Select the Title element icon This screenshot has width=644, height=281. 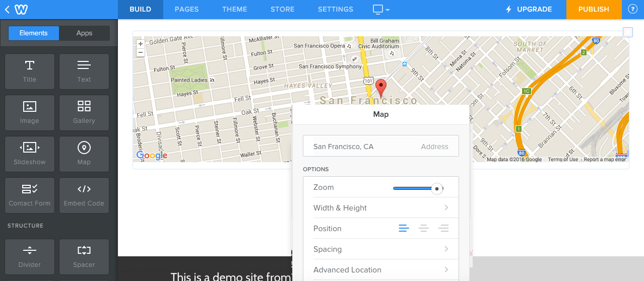[30, 71]
